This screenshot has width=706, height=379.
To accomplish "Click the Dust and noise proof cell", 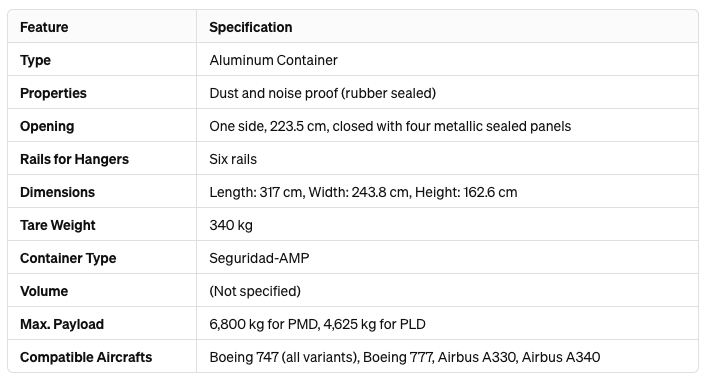I will coord(322,93).
